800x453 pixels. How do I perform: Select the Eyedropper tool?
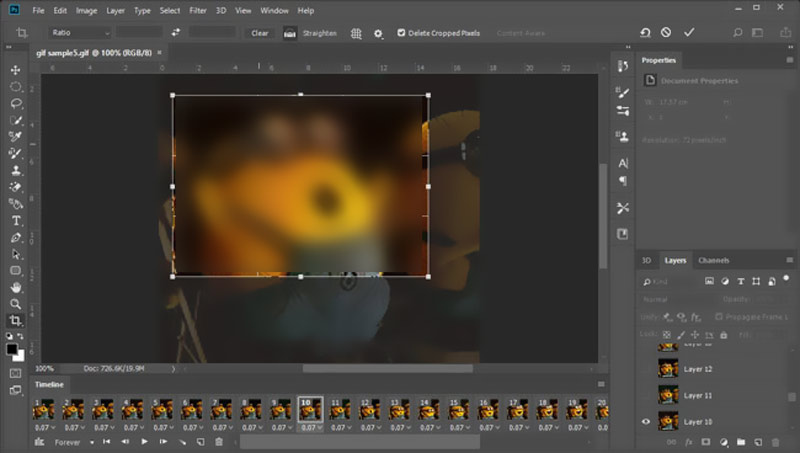pyautogui.click(x=15, y=137)
